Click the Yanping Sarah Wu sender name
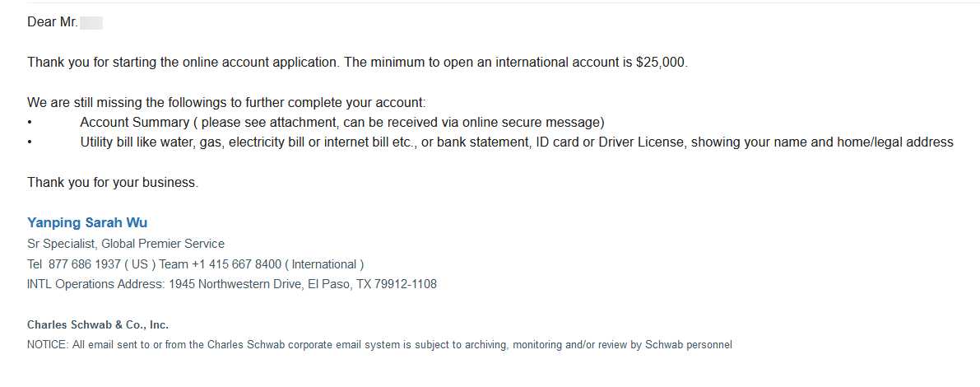This screenshot has width=980, height=387. coord(87,222)
